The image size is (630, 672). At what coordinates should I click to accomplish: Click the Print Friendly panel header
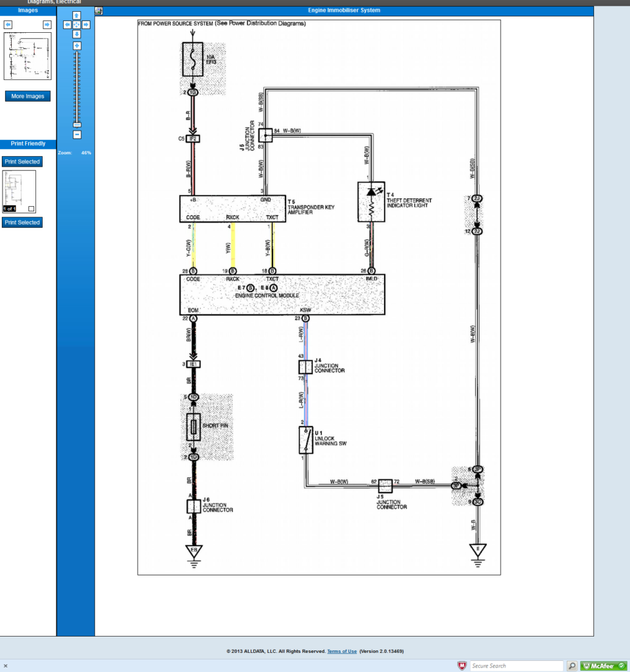[x=28, y=144]
